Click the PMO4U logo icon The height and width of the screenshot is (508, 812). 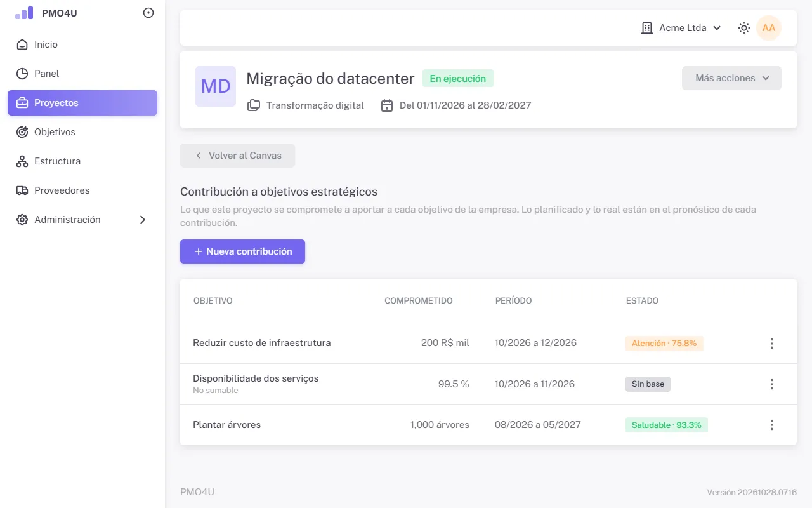[x=24, y=13]
